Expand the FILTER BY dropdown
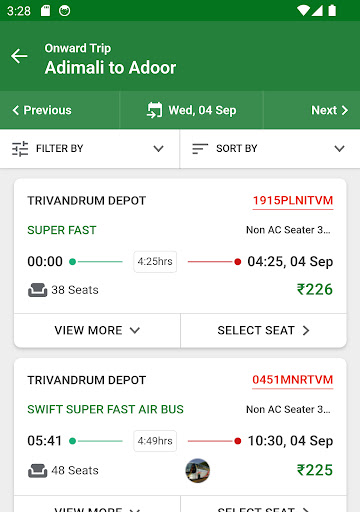The height and width of the screenshot is (512, 360). [x=90, y=149]
